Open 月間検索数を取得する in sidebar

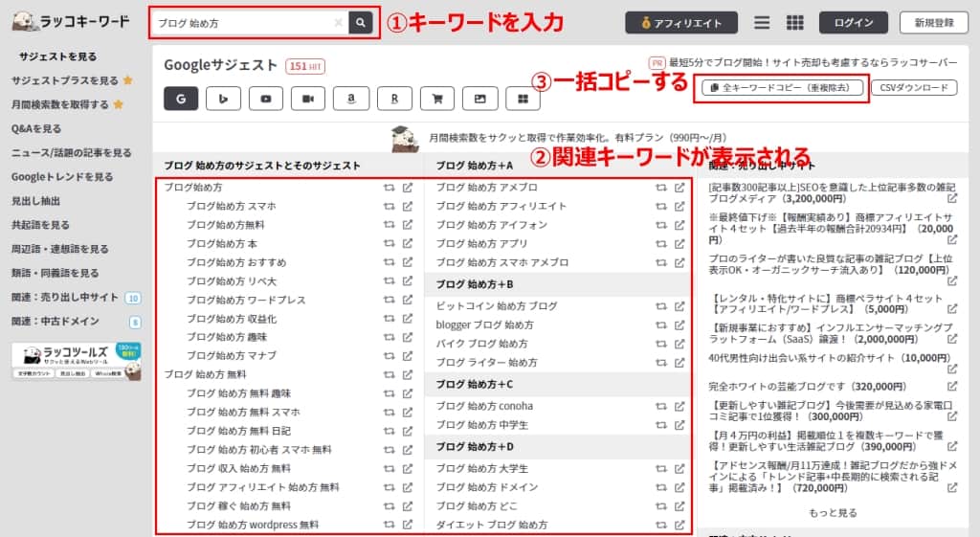point(60,104)
